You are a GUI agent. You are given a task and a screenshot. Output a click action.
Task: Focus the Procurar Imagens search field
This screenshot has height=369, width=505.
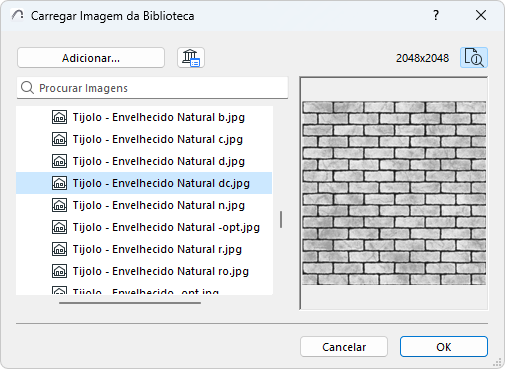point(152,88)
